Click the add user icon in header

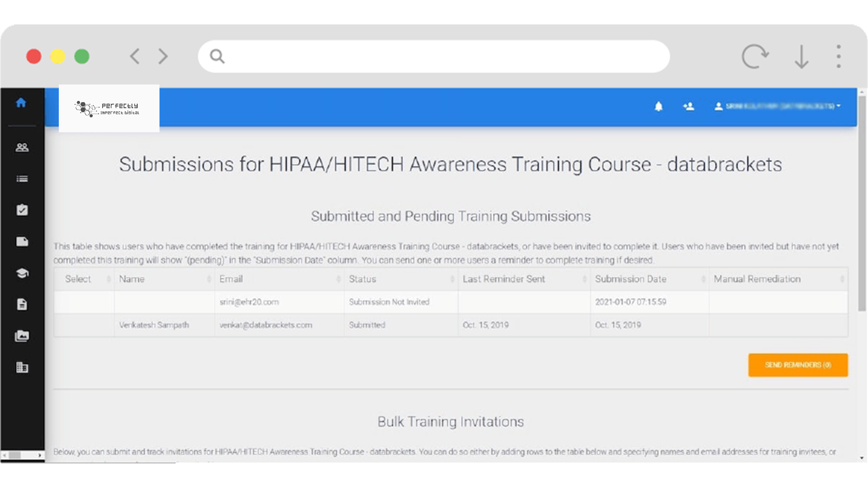click(689, 107)
